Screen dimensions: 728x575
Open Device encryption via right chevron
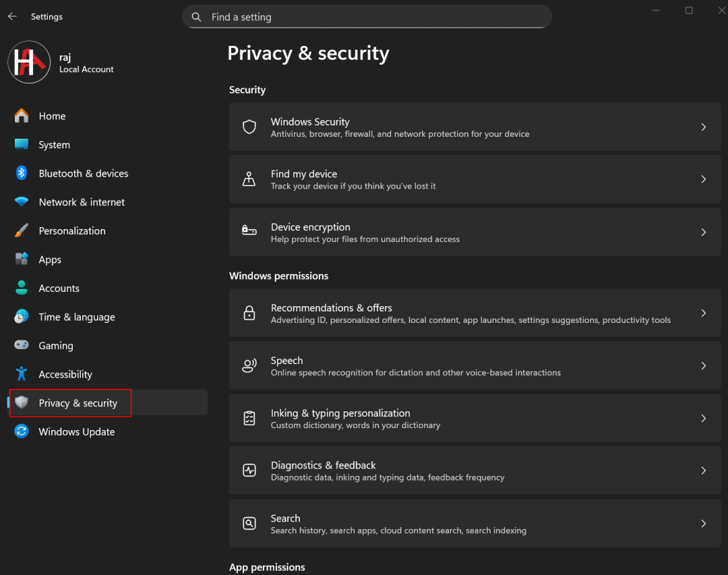click(x=703, y=232)
